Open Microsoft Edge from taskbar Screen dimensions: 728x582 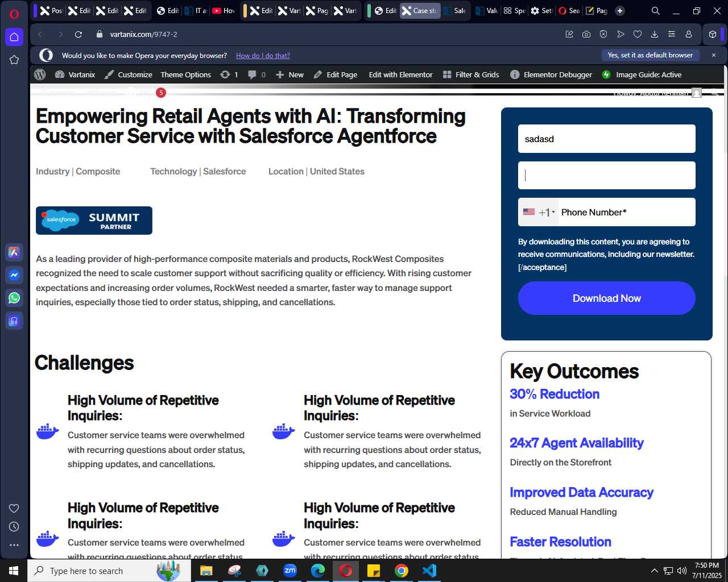pyautogui.click(x=318, y=571)
